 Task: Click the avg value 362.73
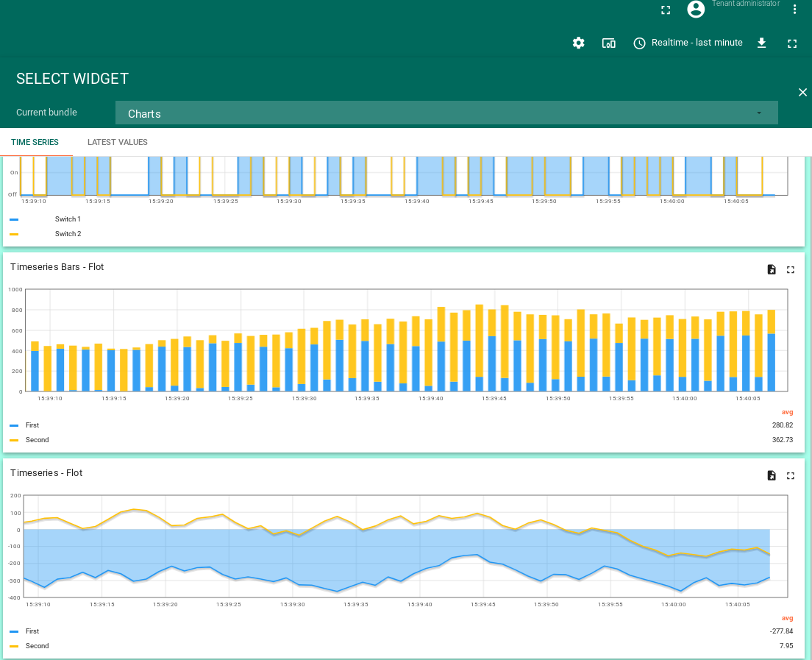point(782,440)
